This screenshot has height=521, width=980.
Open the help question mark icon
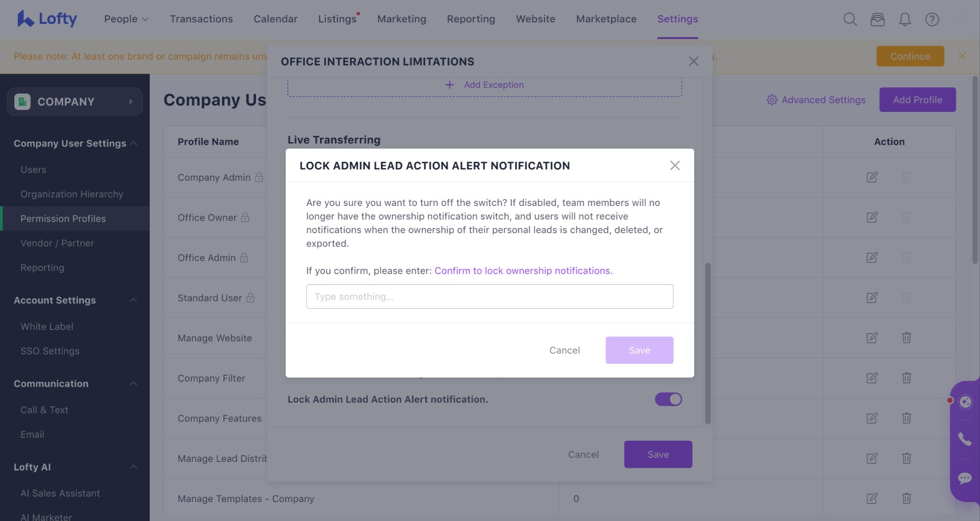click(x=932, y=20)
